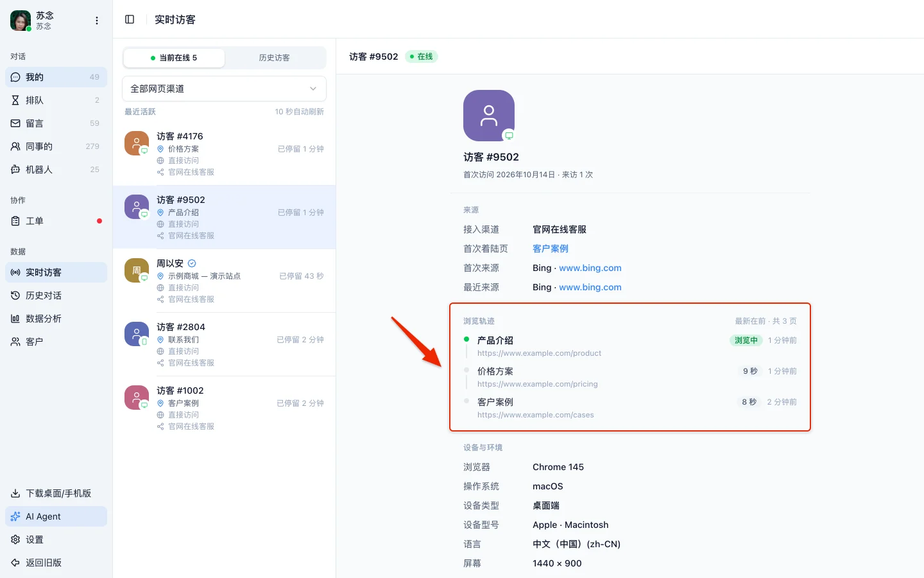Click the large purple visitor avatar
The image size is (924, 578).
coord(489,116)
